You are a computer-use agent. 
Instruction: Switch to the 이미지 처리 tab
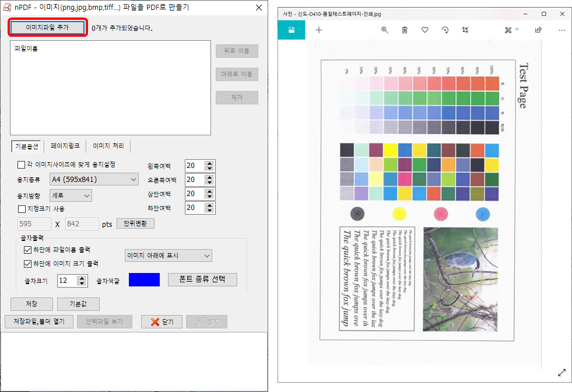point(108,146)
